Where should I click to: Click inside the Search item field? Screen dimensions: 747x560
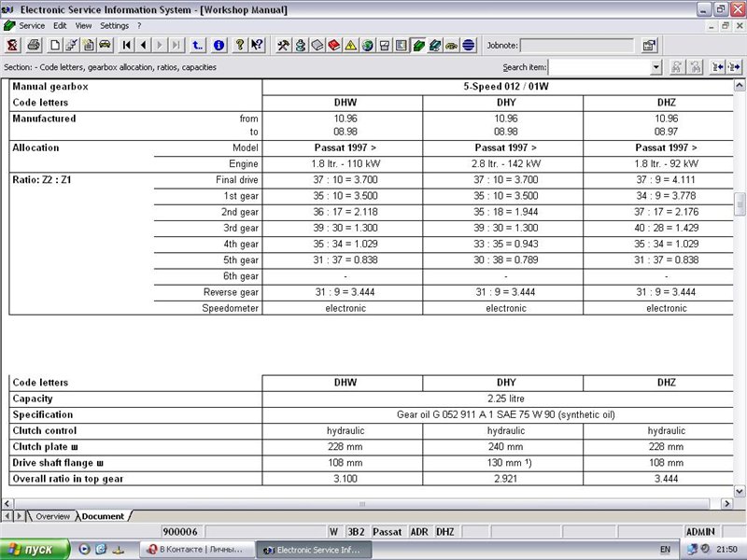[599, 67]
